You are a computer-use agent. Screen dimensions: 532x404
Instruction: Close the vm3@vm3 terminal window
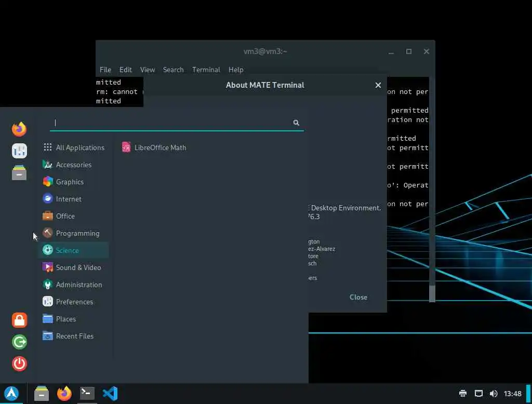point(427,51)
